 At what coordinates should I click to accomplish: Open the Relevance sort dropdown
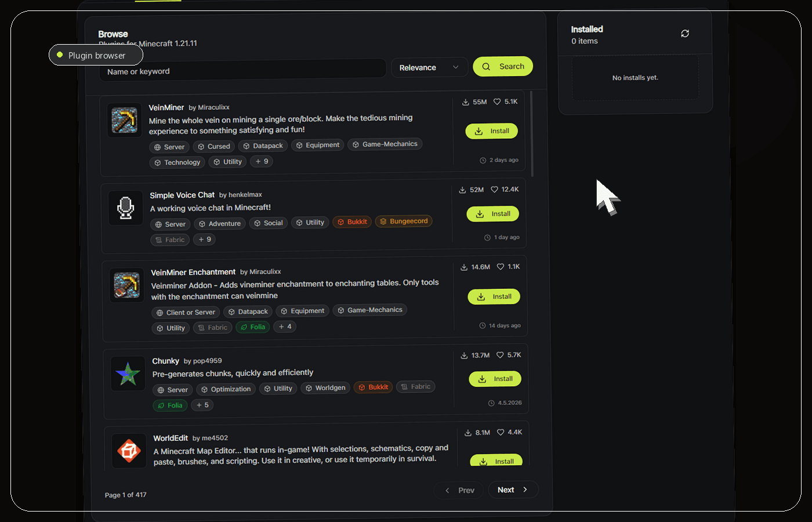(429, 67)
